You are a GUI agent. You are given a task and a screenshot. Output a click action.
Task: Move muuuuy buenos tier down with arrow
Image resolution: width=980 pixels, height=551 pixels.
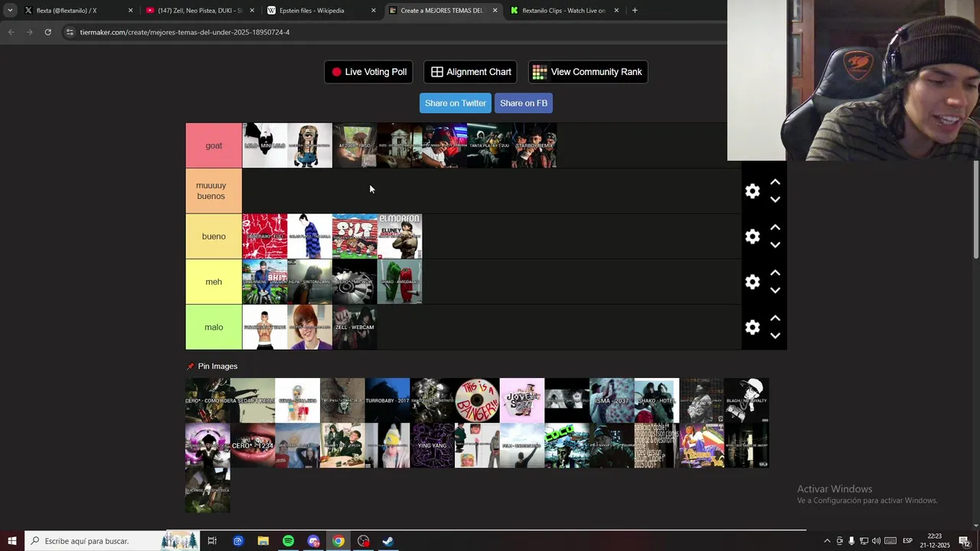[x=775, y=200]
